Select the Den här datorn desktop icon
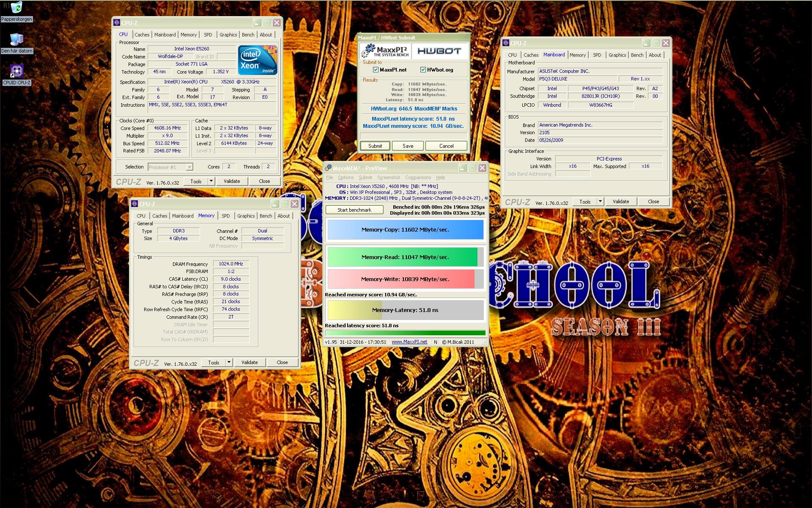Screen dimensions: 812x508 coord(16,43)
